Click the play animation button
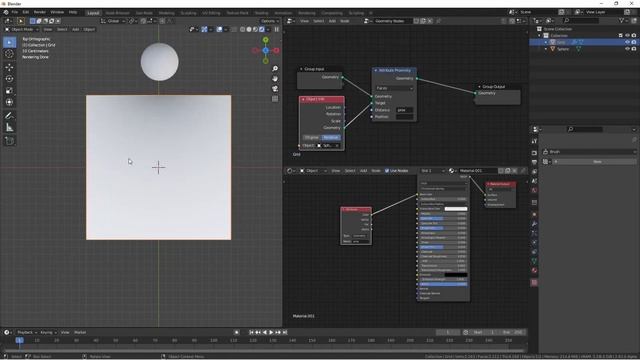The width and height of the screenshot is (640, 360). (271, 332)
